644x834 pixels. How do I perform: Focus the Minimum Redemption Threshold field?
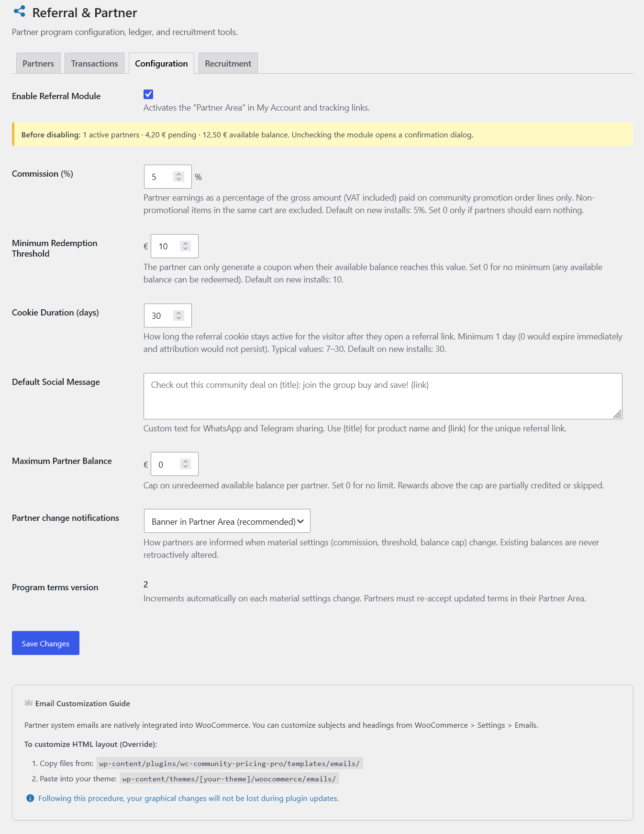click(x=175, y=246)
